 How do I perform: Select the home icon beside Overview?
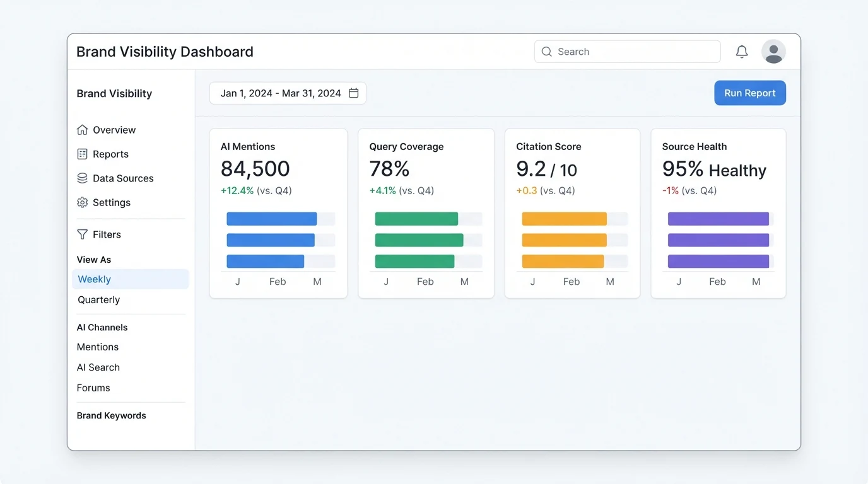coord(82,130)
